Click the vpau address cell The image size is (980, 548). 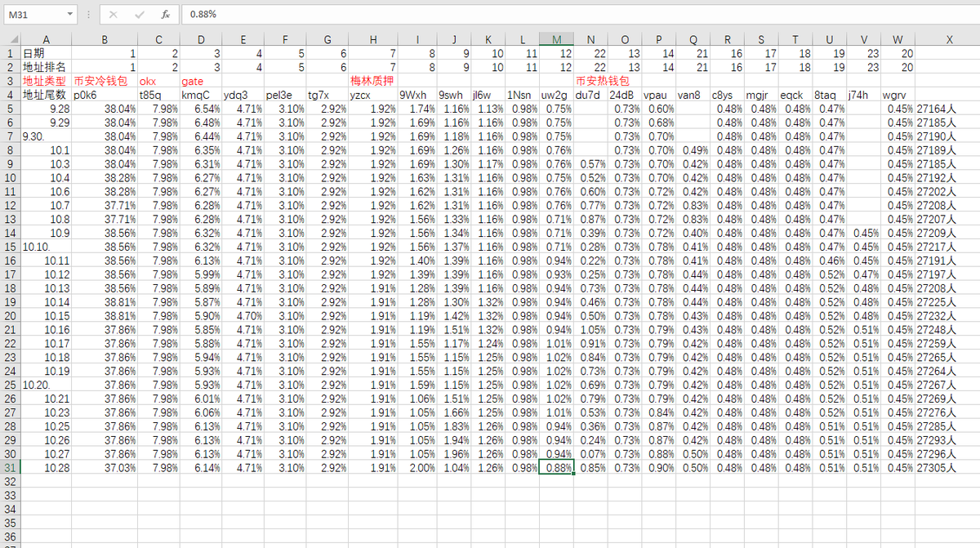(x=659, y=95)
